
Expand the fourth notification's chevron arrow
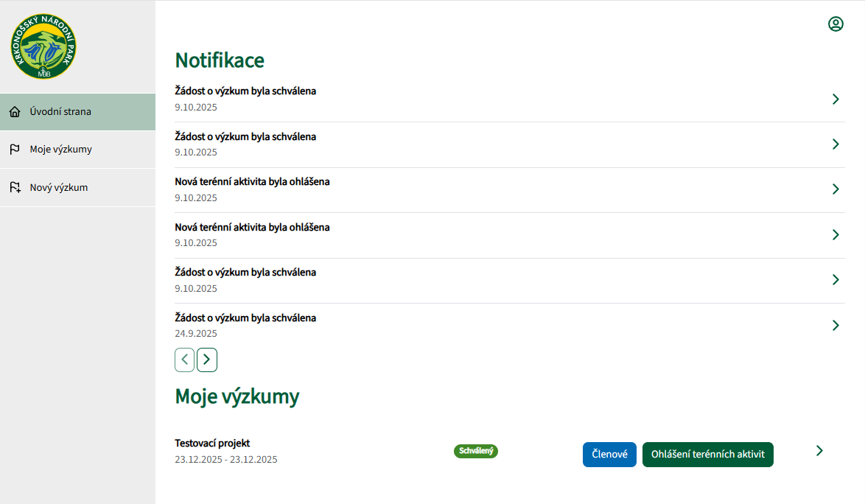tap(836, 234)
